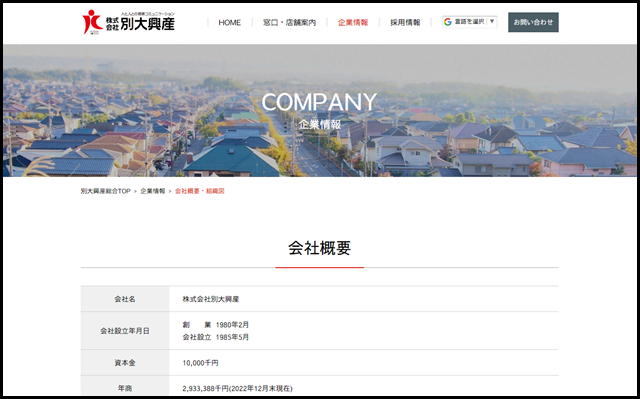This screenshot has width=640, height=399.
Task: Click the 会社概要・組織図 breadcrumb item
Action: (x=200, y=191)
